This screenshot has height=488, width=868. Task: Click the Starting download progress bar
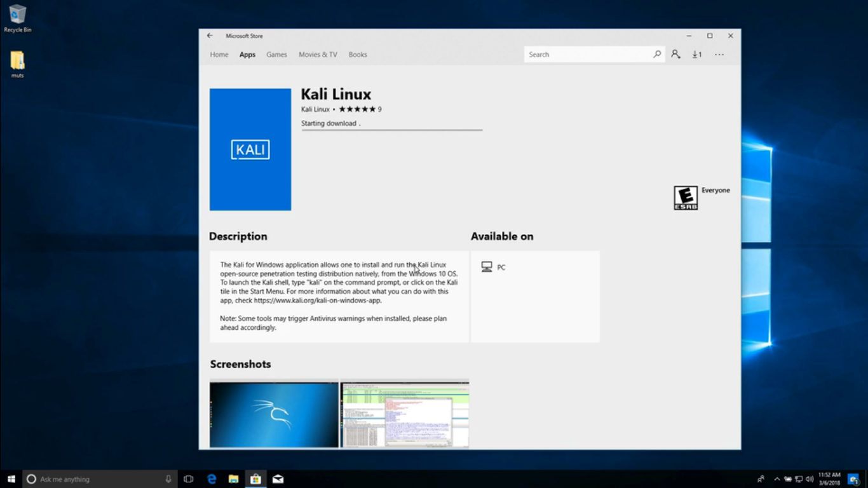coord(391,130)
